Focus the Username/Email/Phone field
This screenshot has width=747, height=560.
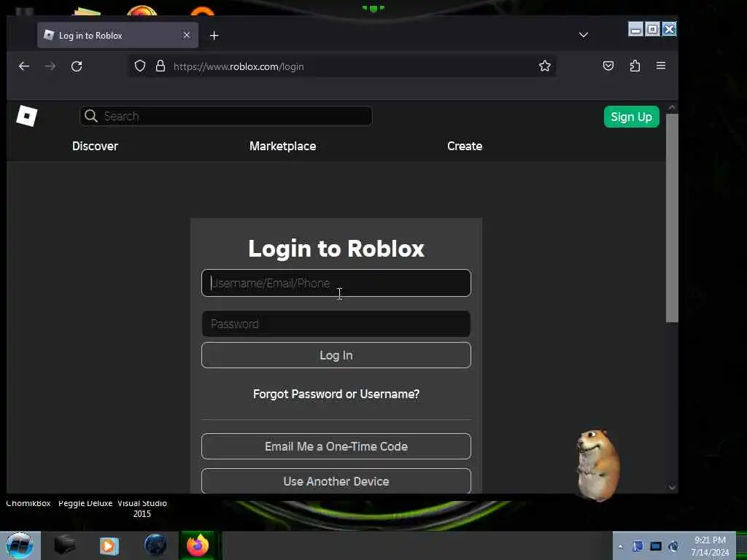336,283
